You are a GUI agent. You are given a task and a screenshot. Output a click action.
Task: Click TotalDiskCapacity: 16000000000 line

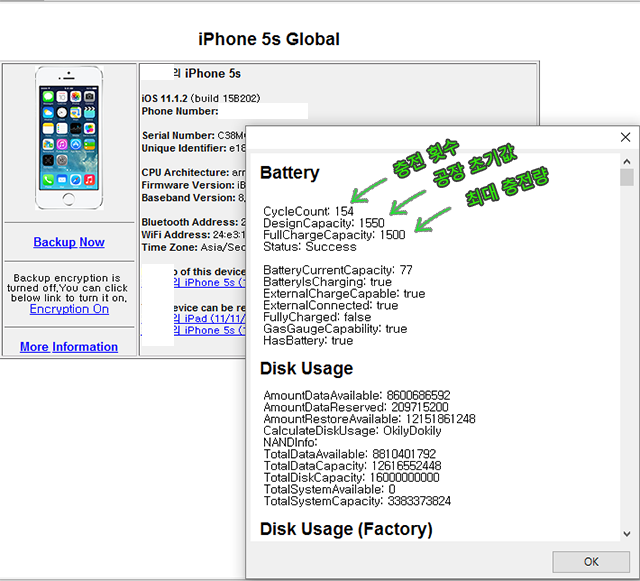tap(351, 478)
